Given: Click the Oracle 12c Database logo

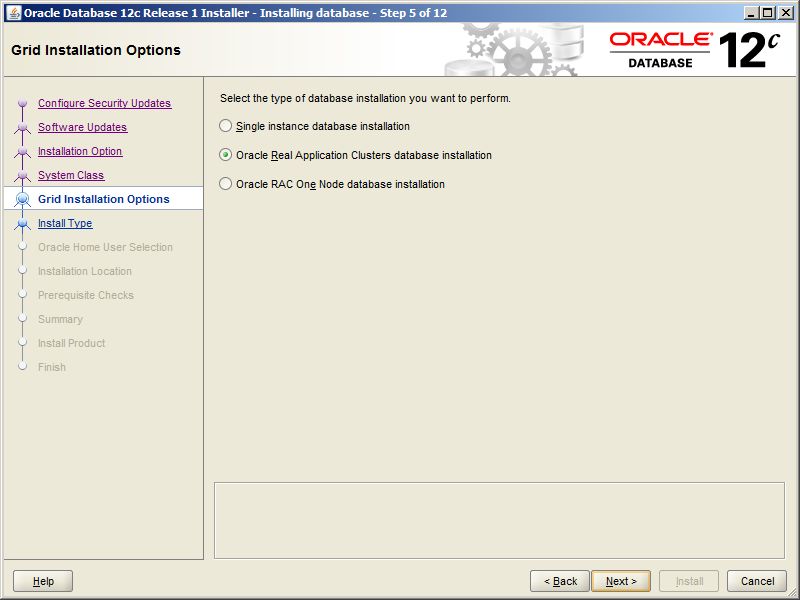Looking at the screenshot, I should pos(694,50).
